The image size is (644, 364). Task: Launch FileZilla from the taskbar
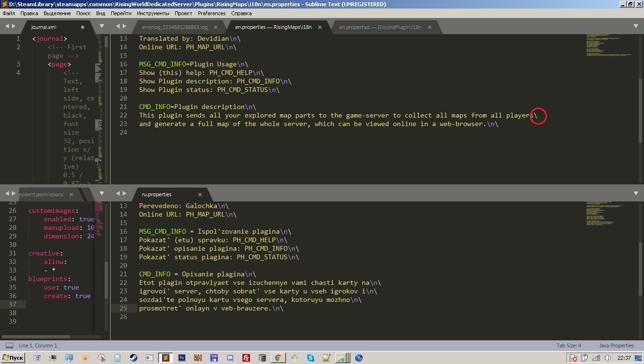[246, 358]
